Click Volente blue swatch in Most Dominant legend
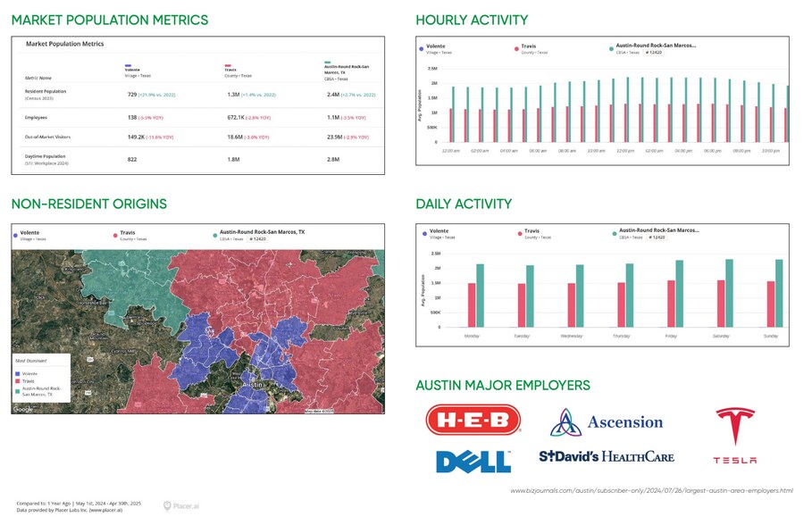The width and height of the screenshot is (812, 525). point(19,372)
